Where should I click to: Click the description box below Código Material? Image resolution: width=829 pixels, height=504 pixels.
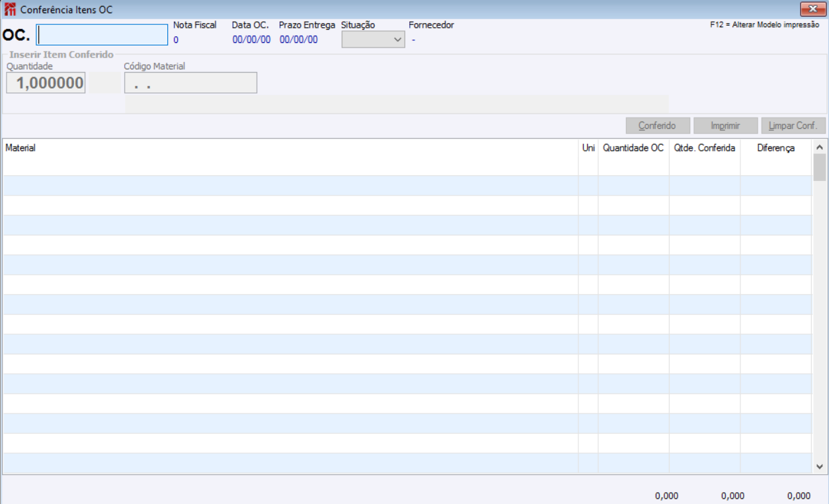click(x=397, y=104)
